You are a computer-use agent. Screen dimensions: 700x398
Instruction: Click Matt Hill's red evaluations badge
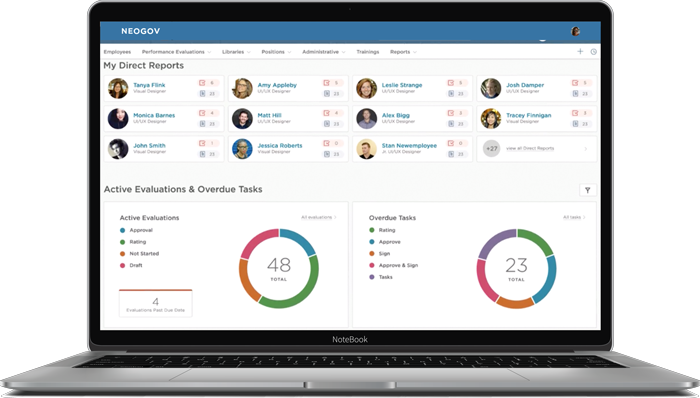pos(333,113)
